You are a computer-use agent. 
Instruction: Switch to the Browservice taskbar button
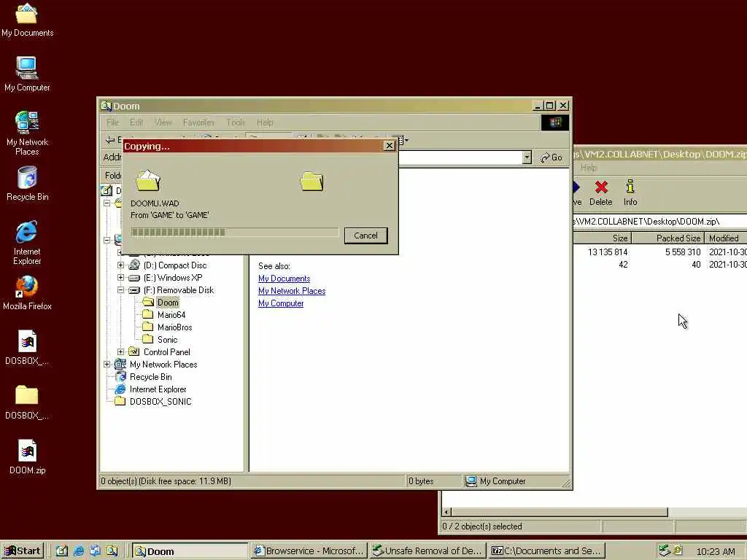(x=309, y=551)
